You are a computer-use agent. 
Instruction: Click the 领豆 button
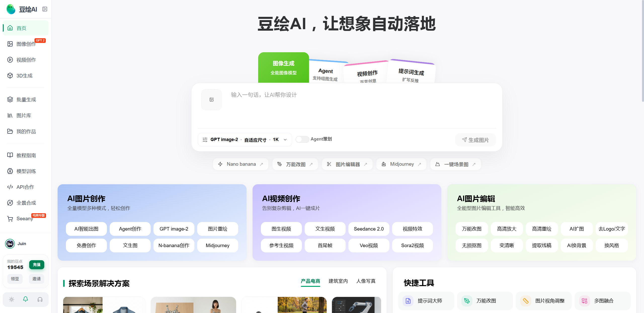(15, 279)
